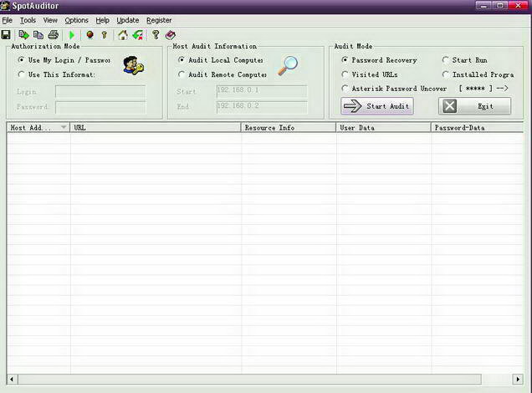The height and width of the screenshot is (393, 532).
Task: Click the export document with green arrow icon
Action: [x=23, y=34]
